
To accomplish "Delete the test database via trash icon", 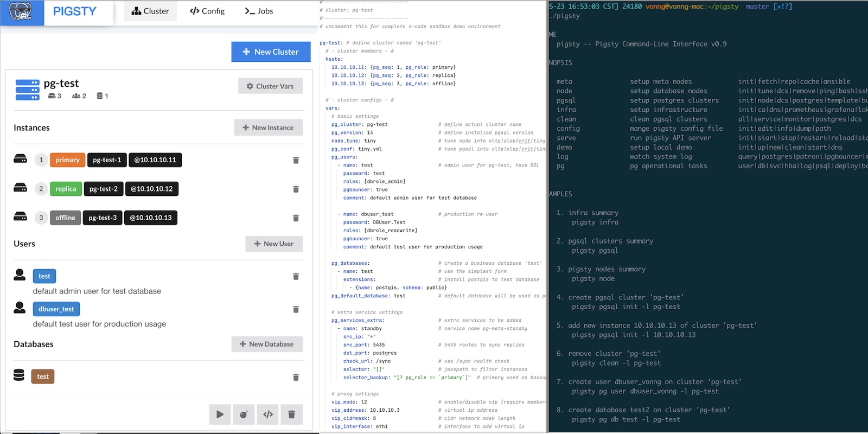I will coord(296,377).
